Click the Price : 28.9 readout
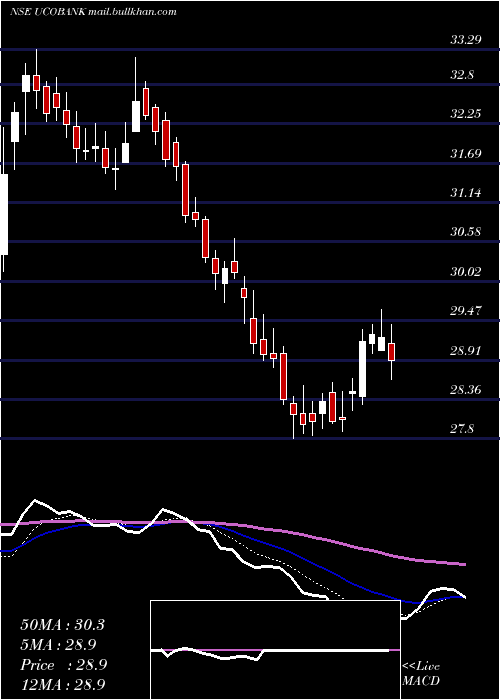Viewport: 500px width, 700px height. [63, 665]
